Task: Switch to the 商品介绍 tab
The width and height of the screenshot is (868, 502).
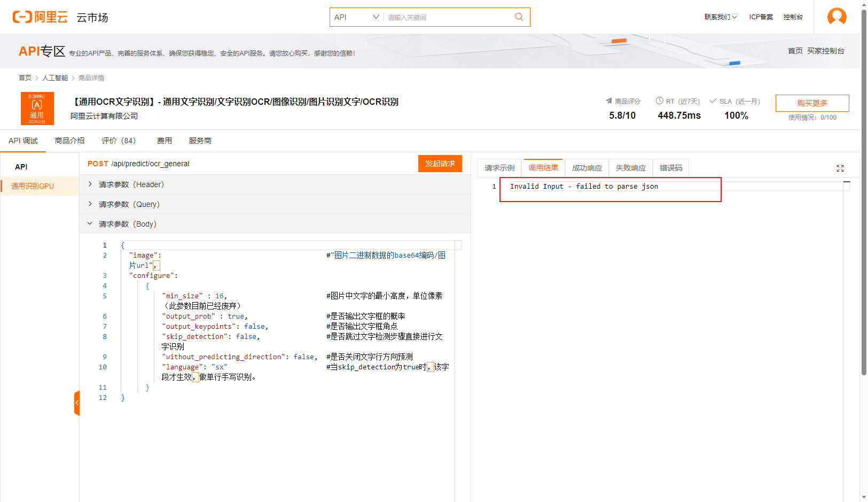Action: [69, 141]
